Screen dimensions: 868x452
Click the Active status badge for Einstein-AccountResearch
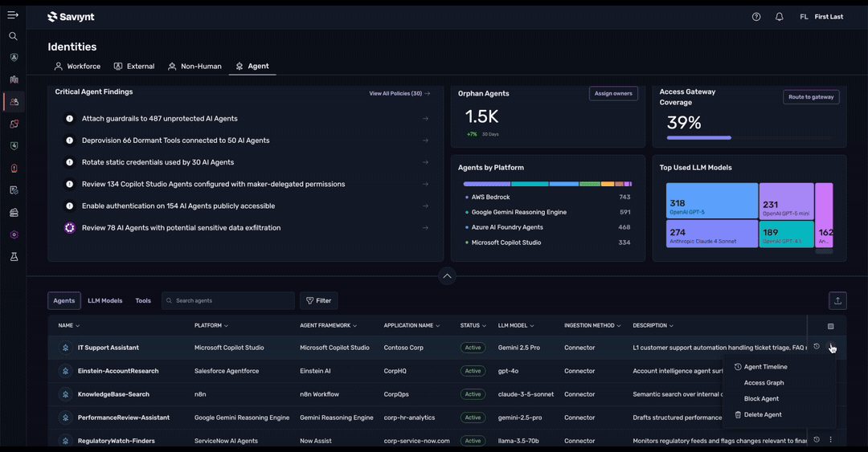pos(473,371)
